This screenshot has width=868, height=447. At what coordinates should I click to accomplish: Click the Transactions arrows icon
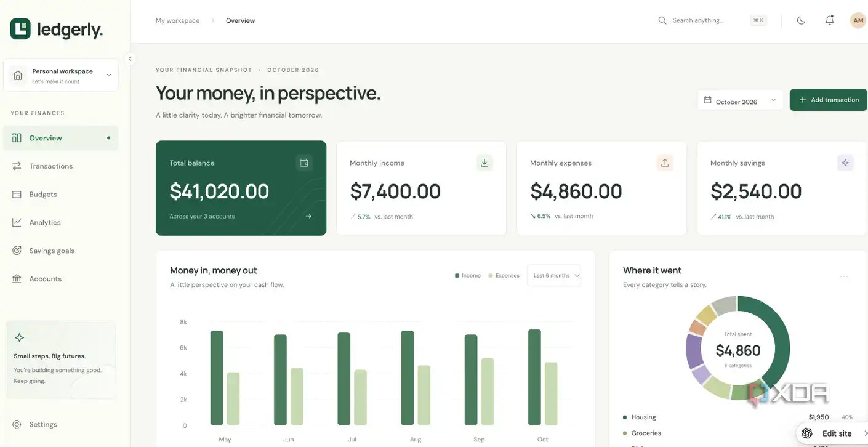[17, 166]
